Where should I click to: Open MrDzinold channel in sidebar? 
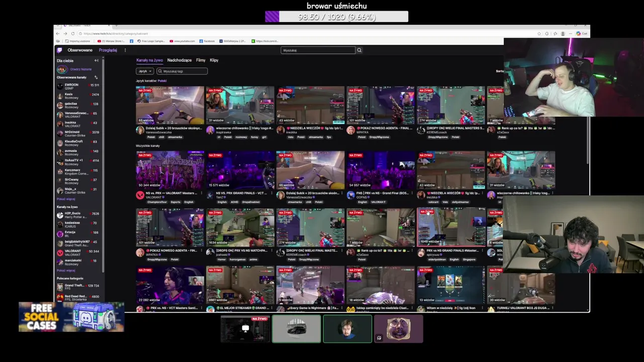(78, 134)
